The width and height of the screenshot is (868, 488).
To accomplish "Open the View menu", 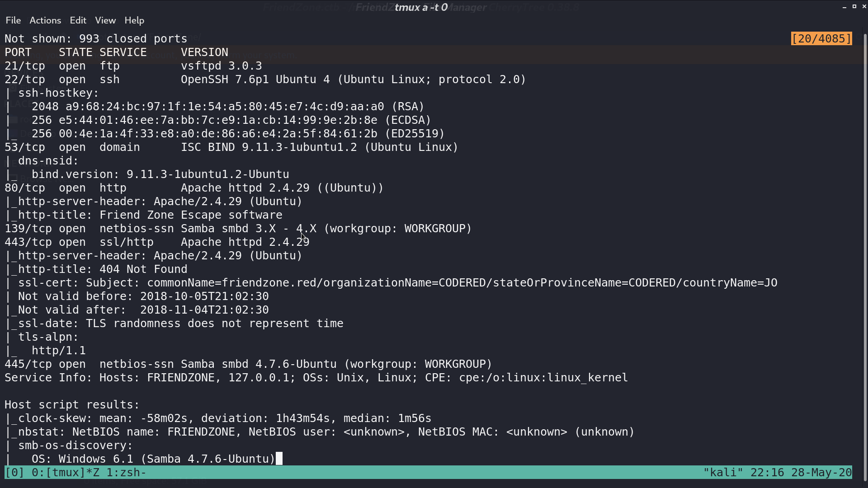I will coord(105,20).
